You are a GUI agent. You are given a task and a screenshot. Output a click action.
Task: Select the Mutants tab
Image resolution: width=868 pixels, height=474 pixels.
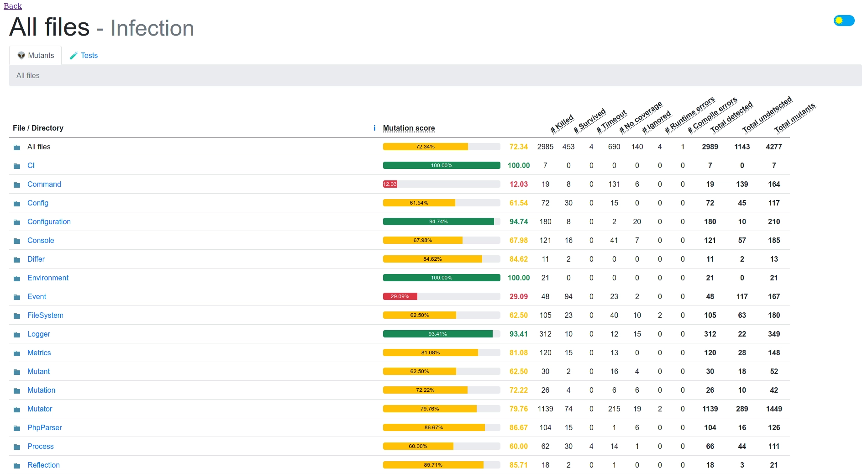tap(36, 56)
